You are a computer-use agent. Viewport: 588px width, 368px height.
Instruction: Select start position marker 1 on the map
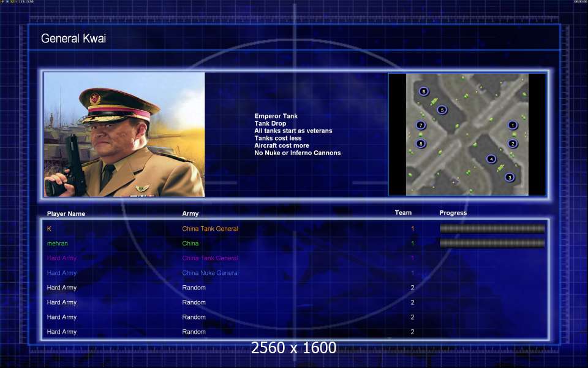(x=513, y=125)
